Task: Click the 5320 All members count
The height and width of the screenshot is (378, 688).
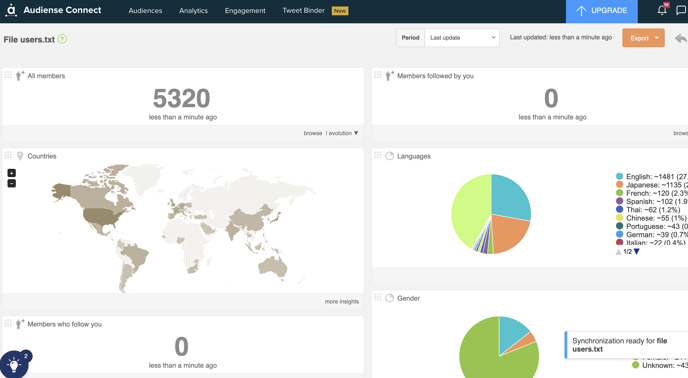Action: tap(181, 98)
